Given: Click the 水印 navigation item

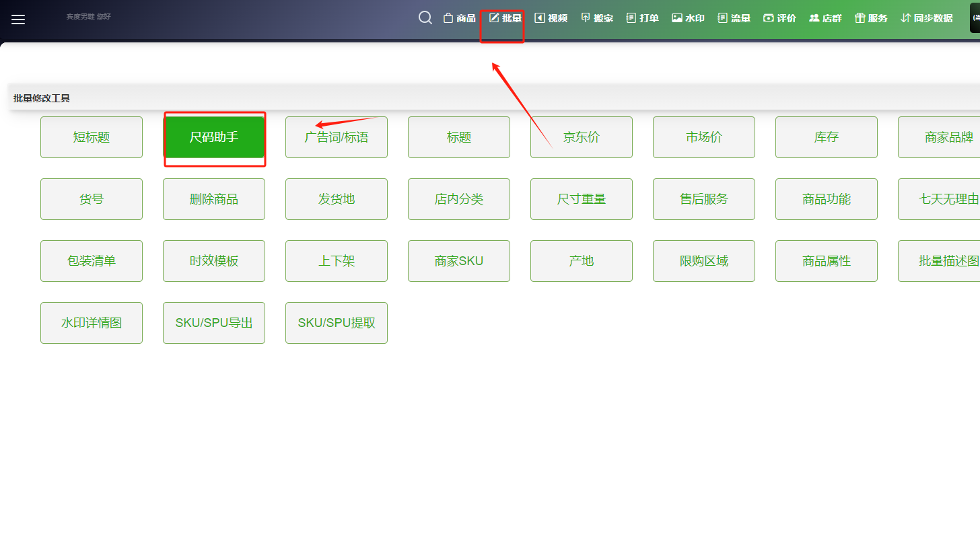Looking at the screenshot, I should (x=688, y=18).
